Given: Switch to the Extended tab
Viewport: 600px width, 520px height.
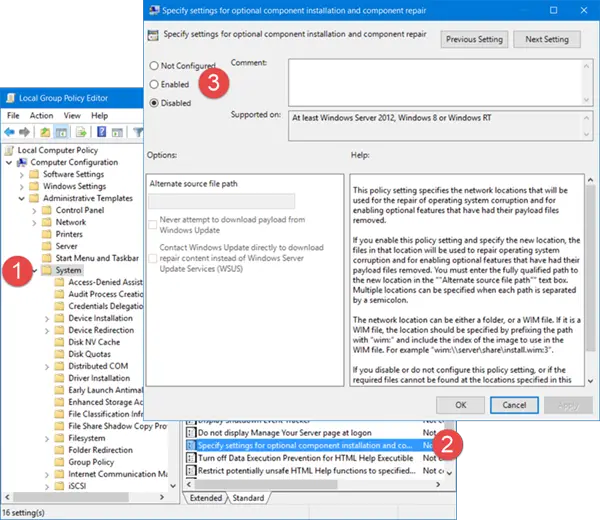Looking at the screenshot, I should tap(205, 497).
